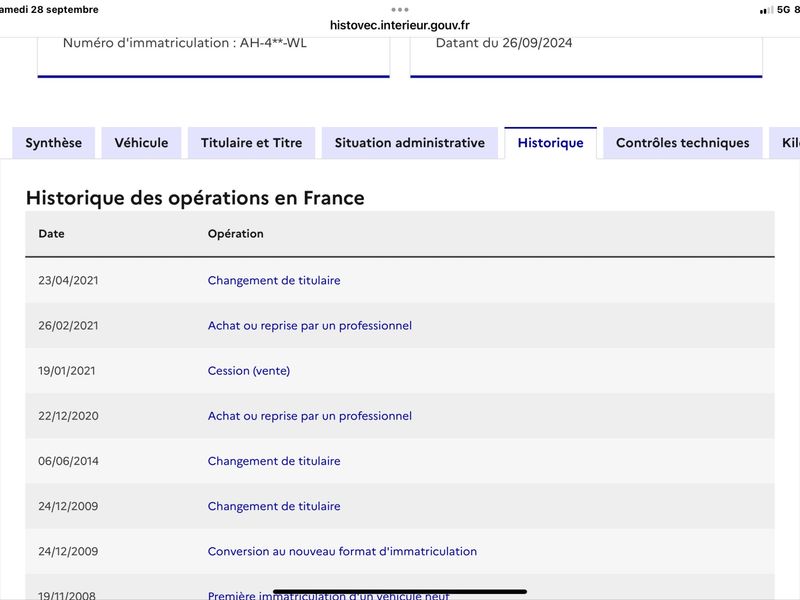Click the date 06/06/2014
The width and height of the screenshot is (800, 600).
pyautogui.click(x=68, y=461)
